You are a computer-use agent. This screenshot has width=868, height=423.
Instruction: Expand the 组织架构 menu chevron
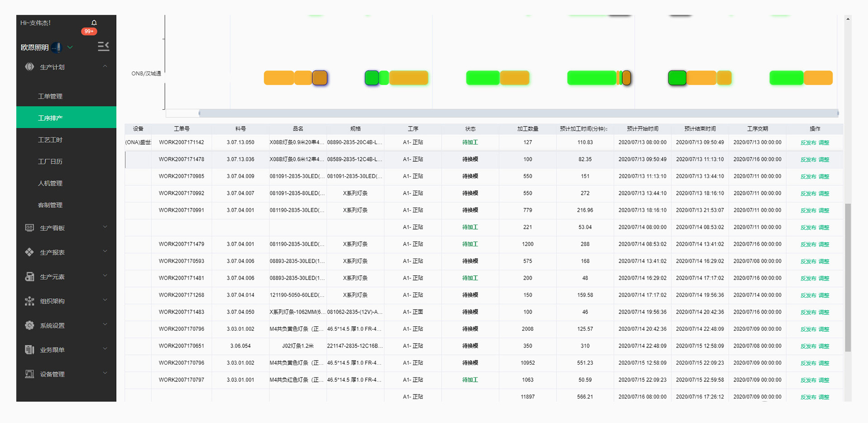(105, 300)
